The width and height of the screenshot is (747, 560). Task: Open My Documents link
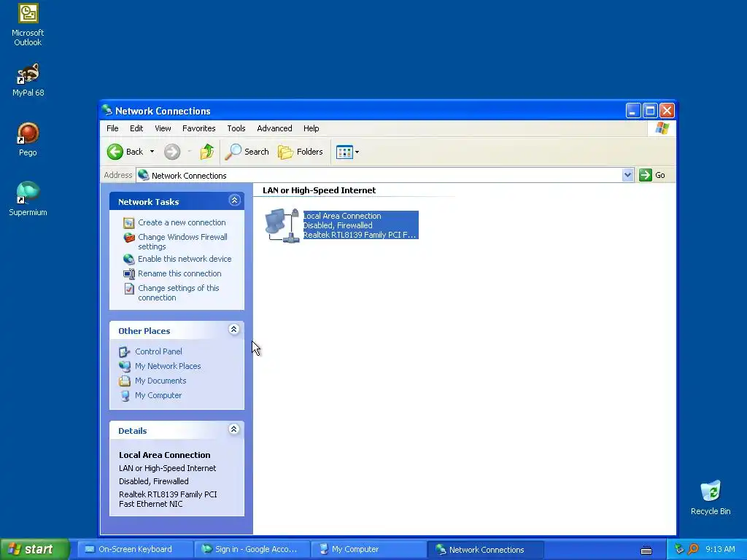[x=160, y=381]
